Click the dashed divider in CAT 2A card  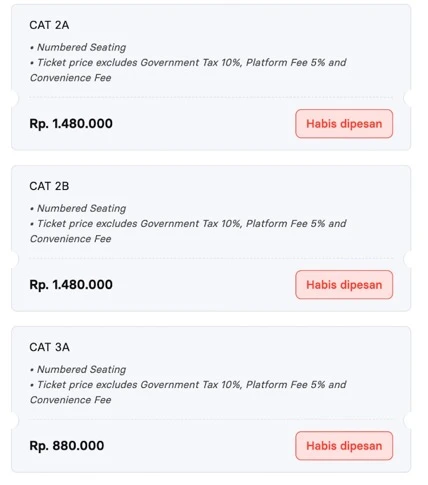tap(211, 97)
